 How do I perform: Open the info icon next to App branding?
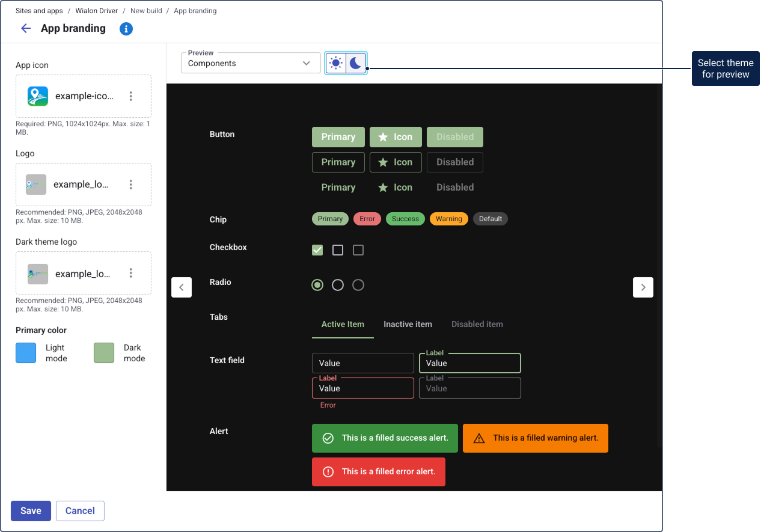126,29
